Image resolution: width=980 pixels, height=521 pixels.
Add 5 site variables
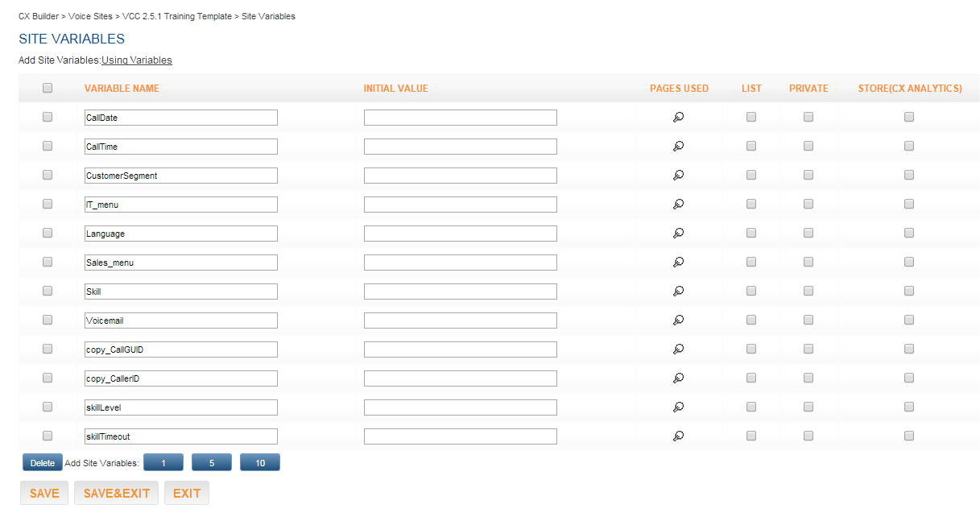212,463
